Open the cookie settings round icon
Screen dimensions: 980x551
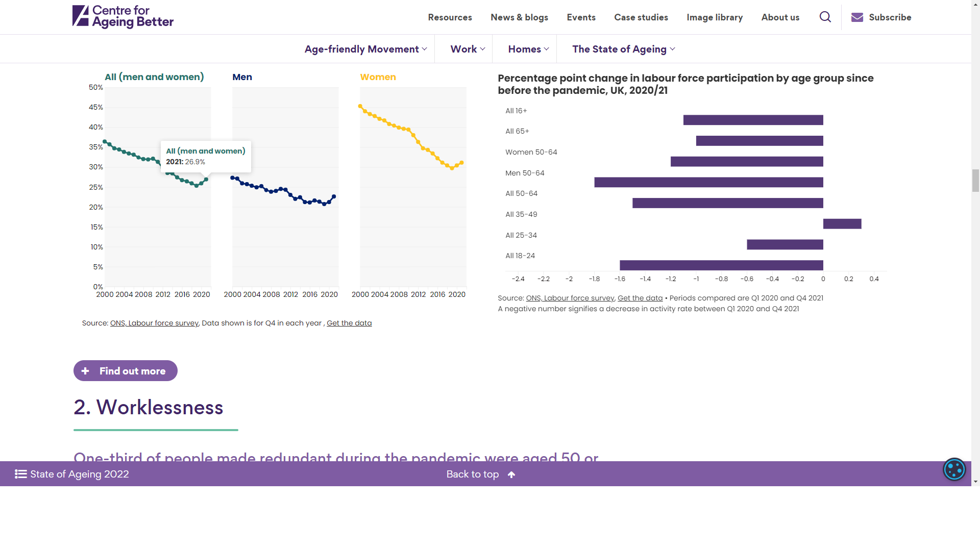pos(953,469)
